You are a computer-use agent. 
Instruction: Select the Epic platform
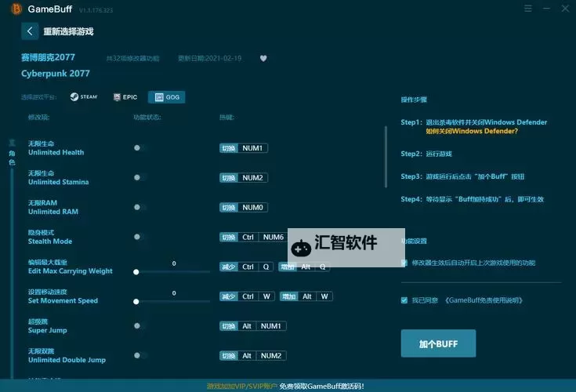(x=125, y=97)
